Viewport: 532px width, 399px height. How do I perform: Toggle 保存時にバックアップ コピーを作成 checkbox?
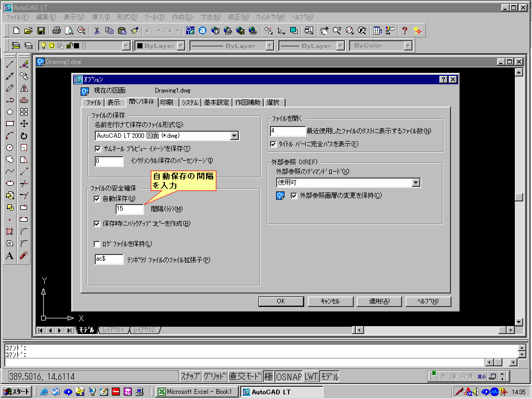click(97, 224)
